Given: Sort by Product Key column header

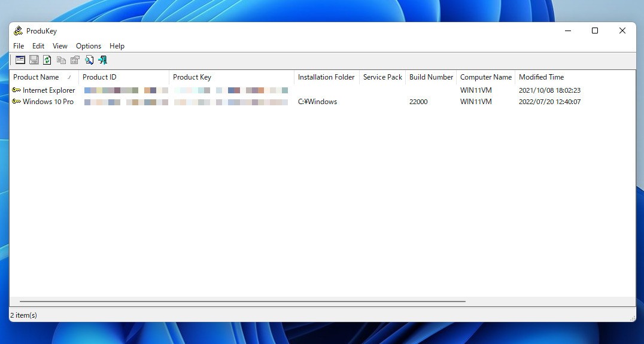Looking at the screenshot, I should [232, 77].
